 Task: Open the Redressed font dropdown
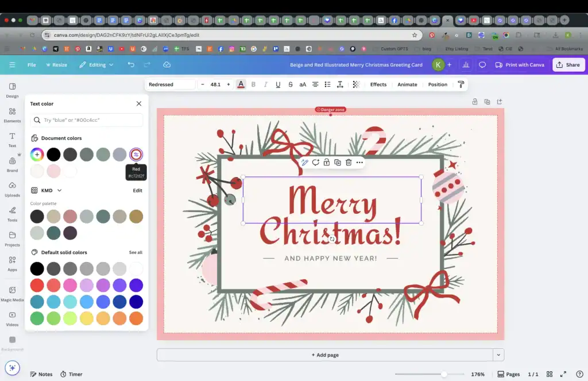coord(171,84)
